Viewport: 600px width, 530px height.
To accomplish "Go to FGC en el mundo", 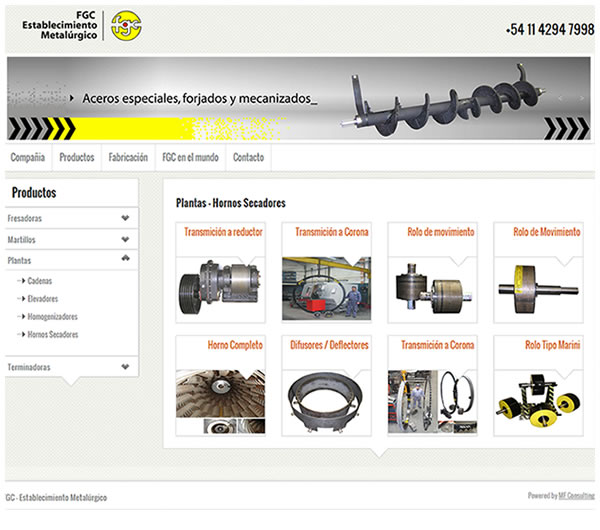I will click(190, 157).
